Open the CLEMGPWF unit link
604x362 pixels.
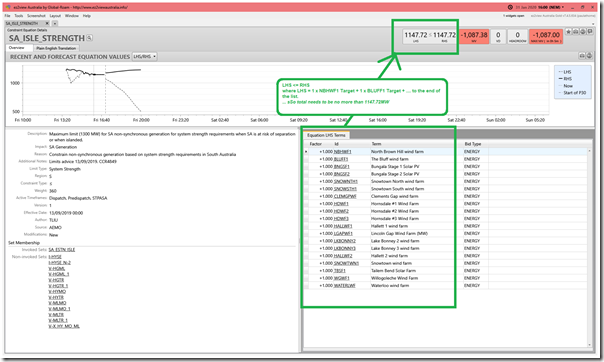click(345, 196)
